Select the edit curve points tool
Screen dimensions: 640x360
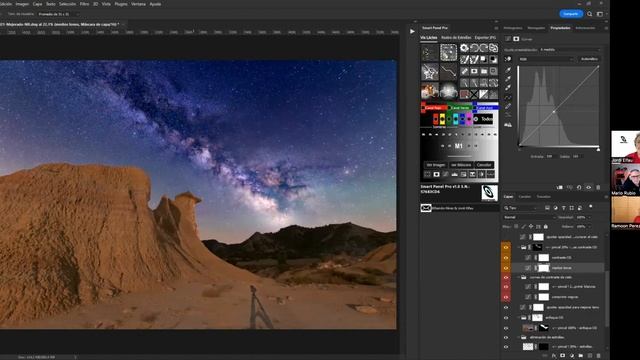click(508, 98)
